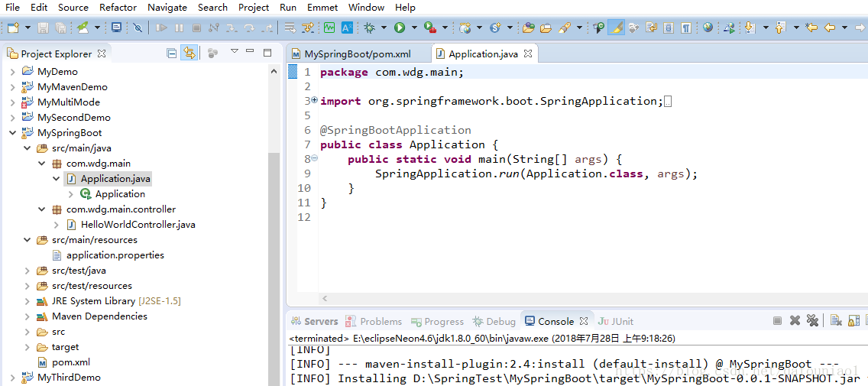This screenshot has height=386, width=868.
Task: Click the New file wizard icon
Action: click(x=13, y=28)
